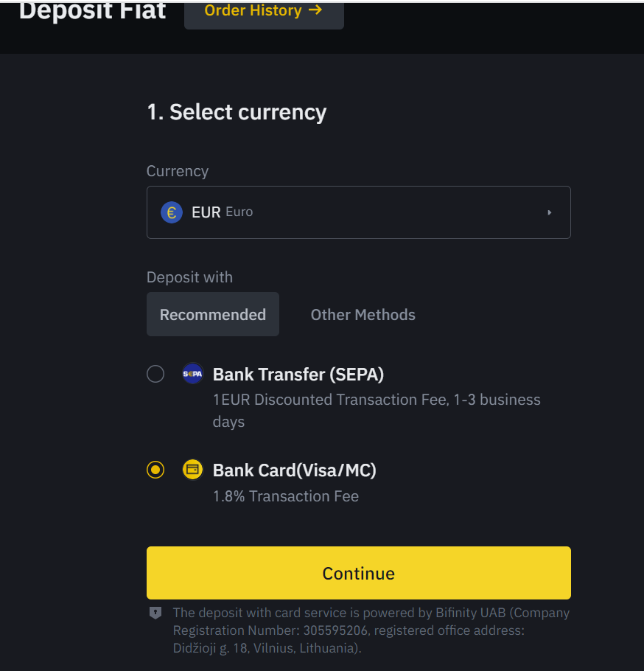Click the SEPA logo icon
Screen dimensions: 644x671
(192, 374)
